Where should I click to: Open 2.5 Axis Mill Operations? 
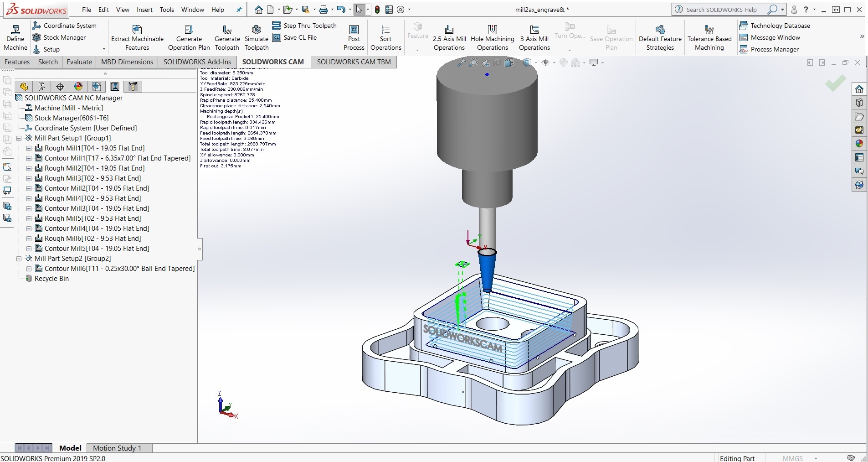[x=449, y=37]
